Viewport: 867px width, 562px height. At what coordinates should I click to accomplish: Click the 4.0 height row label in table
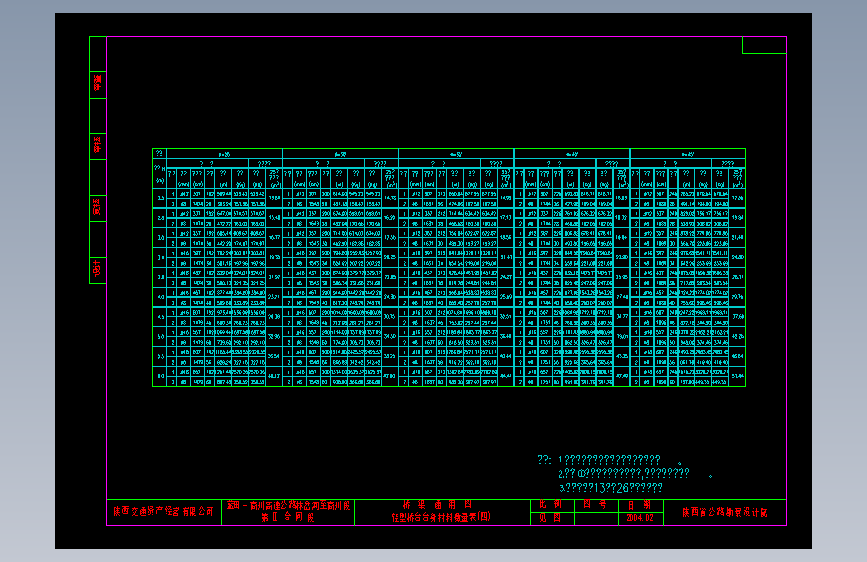click(x=160, y=297)
